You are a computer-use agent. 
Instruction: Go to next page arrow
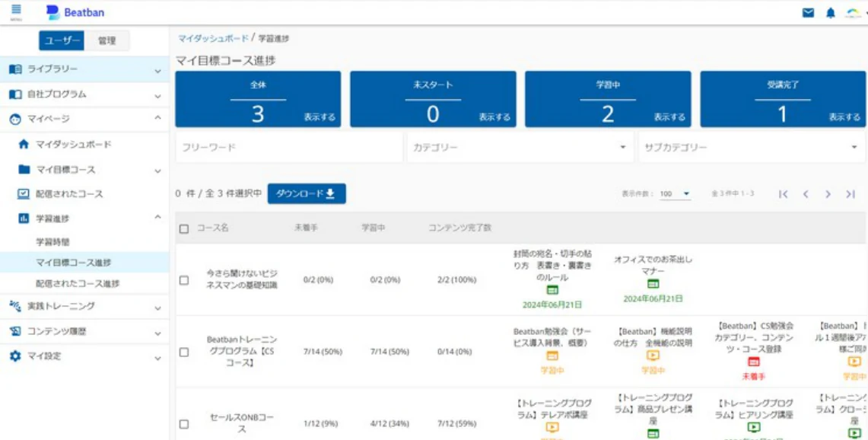828,194
